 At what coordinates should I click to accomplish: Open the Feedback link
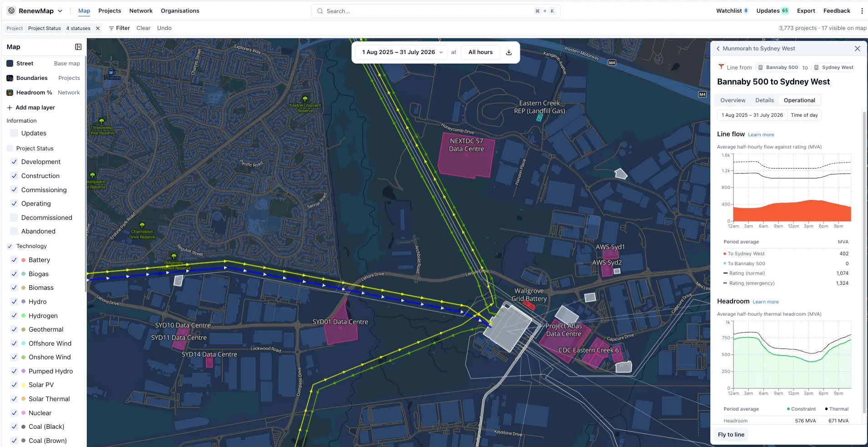[837, 11]
